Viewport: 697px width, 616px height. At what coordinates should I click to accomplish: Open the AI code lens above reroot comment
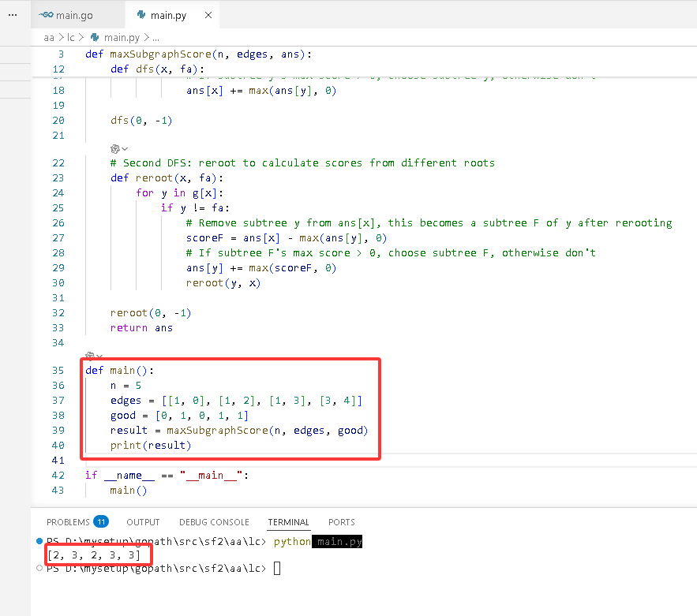coord(115,149)
